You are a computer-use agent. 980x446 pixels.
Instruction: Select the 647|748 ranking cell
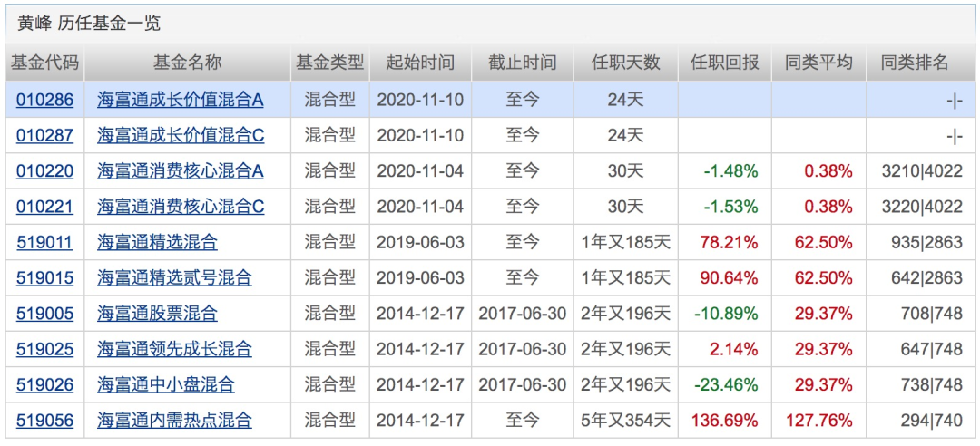pos(932,349)
